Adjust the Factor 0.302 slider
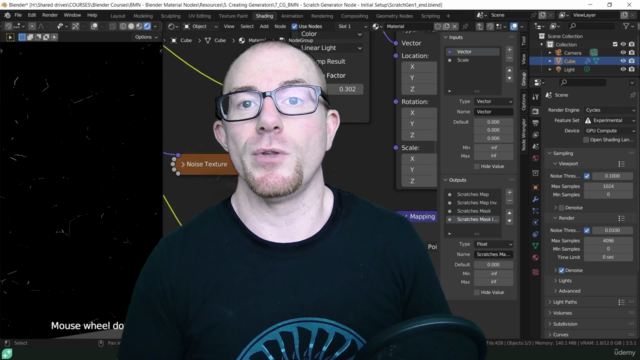The width and height of the screenshot is (640, 360). pos(344,89)
